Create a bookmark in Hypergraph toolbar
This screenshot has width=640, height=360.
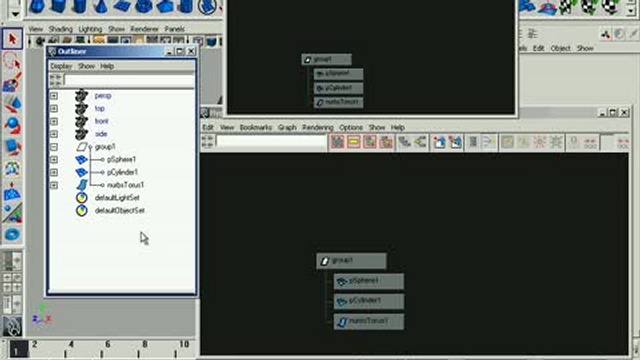pyautogui.click(x=439, y=142)
